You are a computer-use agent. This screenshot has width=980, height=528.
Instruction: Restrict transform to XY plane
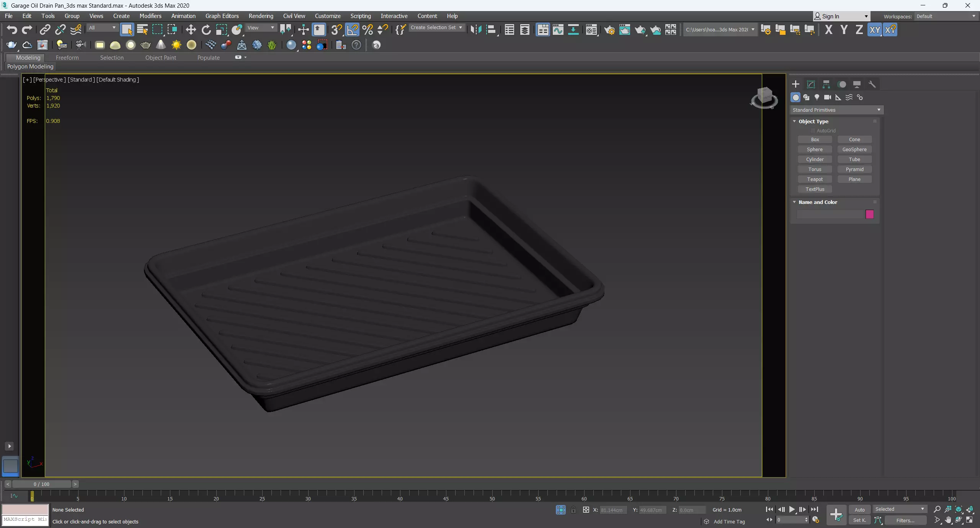click(x=875, y=30)
